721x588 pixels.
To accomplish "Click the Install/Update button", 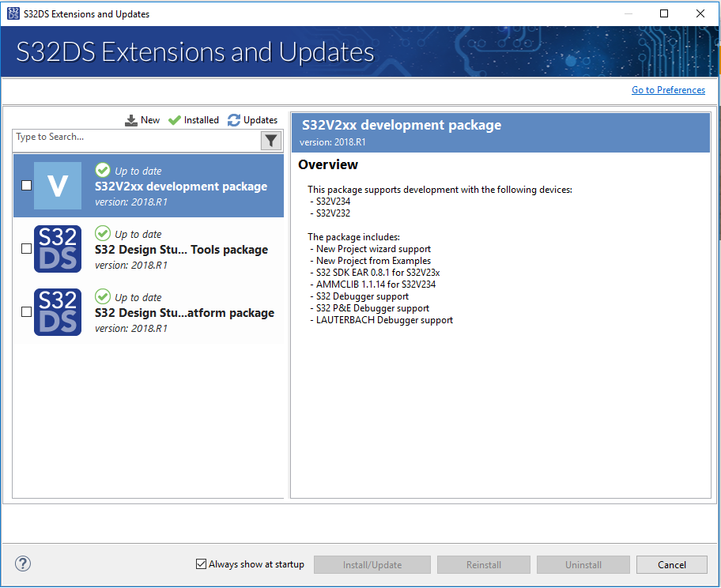I will tap(372, 565).
